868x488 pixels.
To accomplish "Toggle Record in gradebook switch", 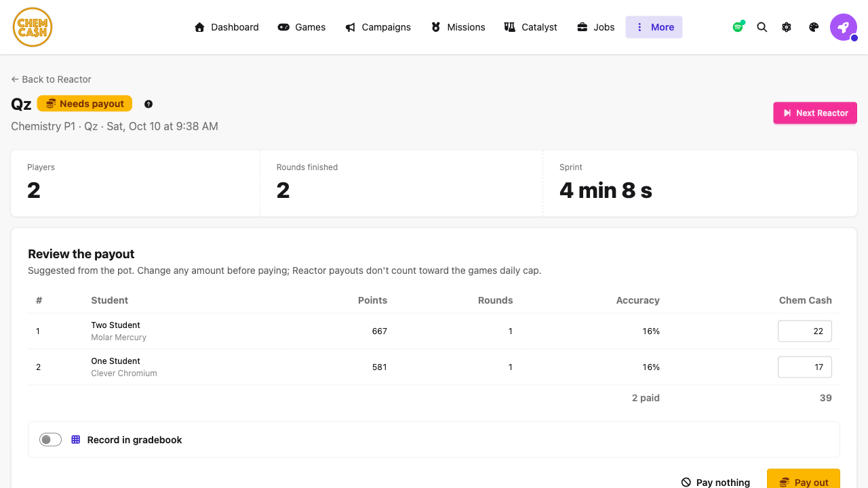I will coord(50,440).
